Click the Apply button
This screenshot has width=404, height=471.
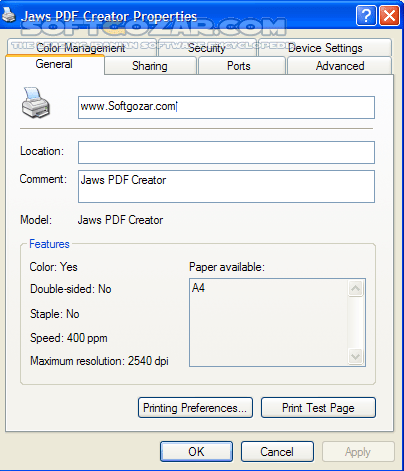coord(358,452)
